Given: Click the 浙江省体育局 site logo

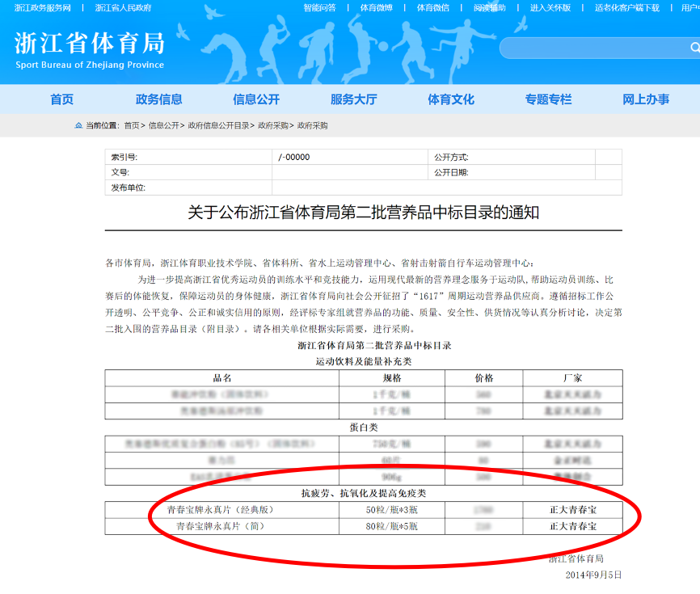Looking at the screenshot, I should coord(90,49).
